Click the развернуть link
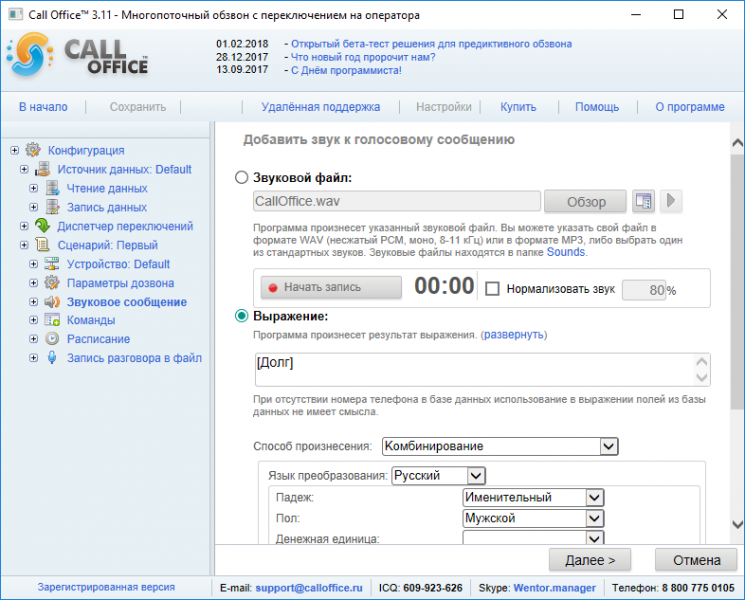Image resolution: width=745 pixels, height=600 pixels. click(x=514, y=335)
